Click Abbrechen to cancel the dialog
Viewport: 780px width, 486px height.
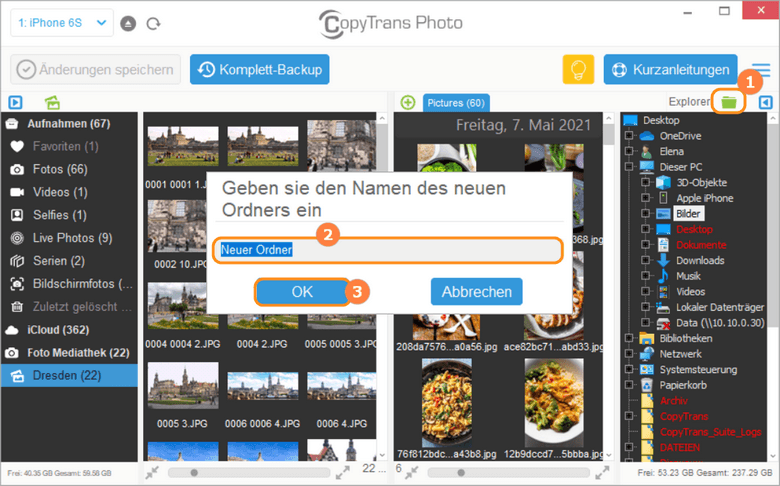coord(477,292)
